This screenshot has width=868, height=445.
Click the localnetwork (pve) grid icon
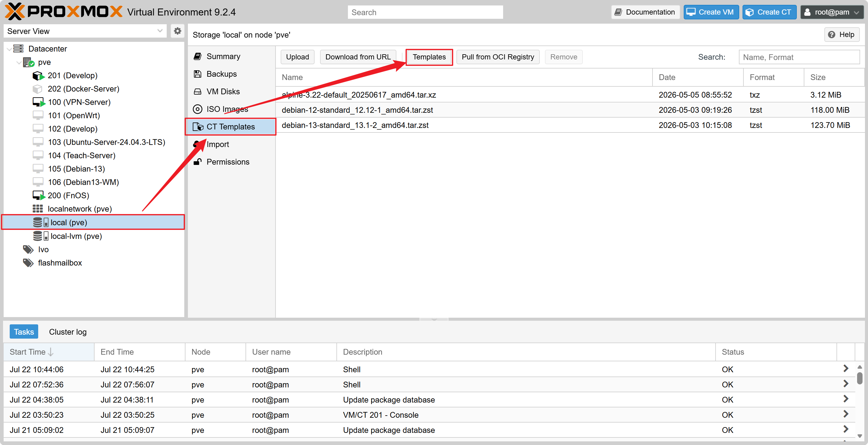pos(38,209)
